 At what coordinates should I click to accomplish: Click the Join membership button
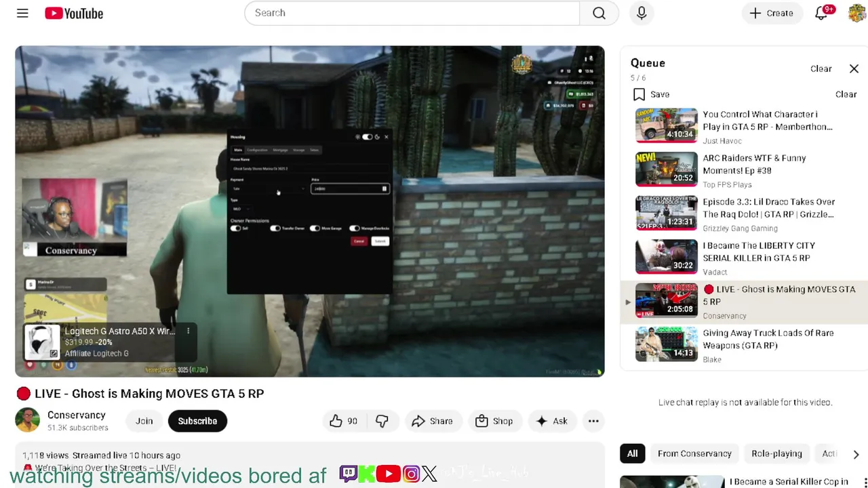click(x=144, y=421)
